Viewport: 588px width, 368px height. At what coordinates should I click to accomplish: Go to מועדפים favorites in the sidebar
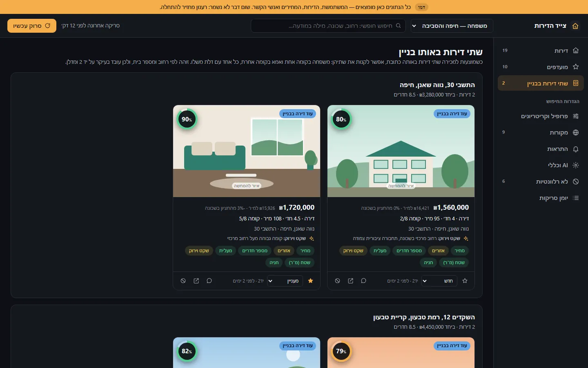click(541, 67)
